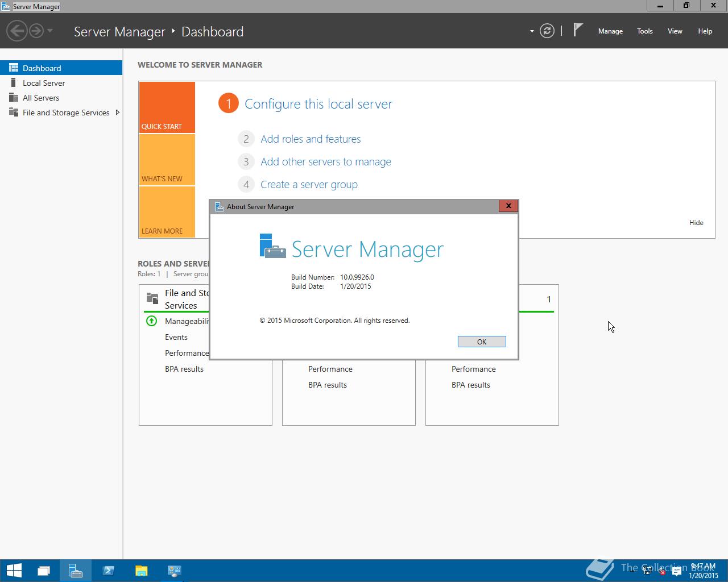The width and height of the screenshot is (728, 582).
Task: Click the Roles: 1 summary text
Action: point(149,274)
